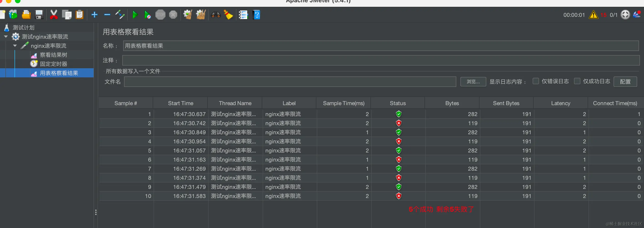Click the Clear All results icon
This screenshot has width=644, height=228.
pos(201,15)
